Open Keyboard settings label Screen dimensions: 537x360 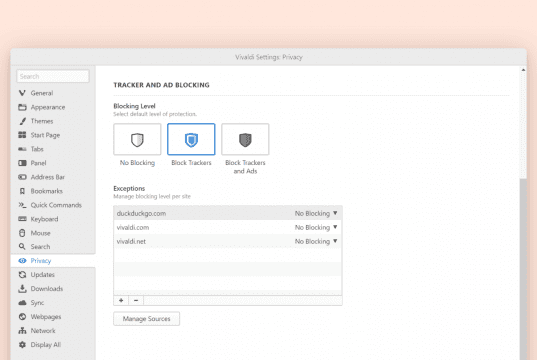click(x=44, y=219)
